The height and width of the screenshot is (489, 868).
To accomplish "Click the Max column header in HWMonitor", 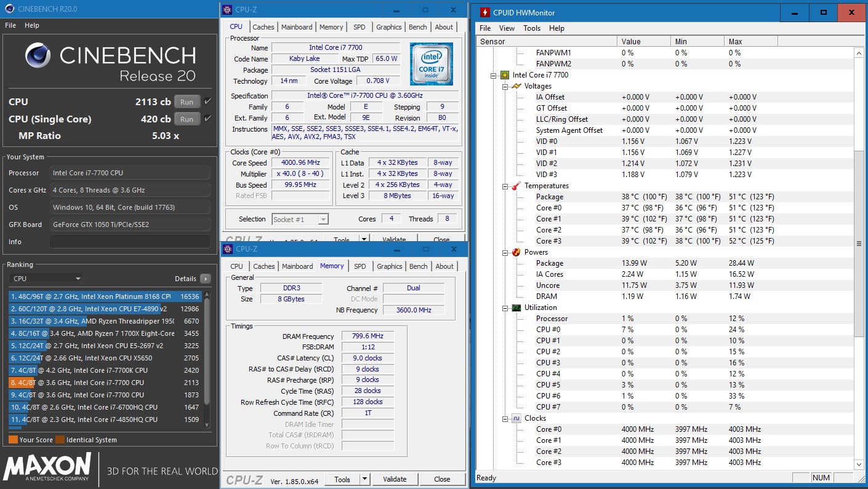I will tap(751, 41).
